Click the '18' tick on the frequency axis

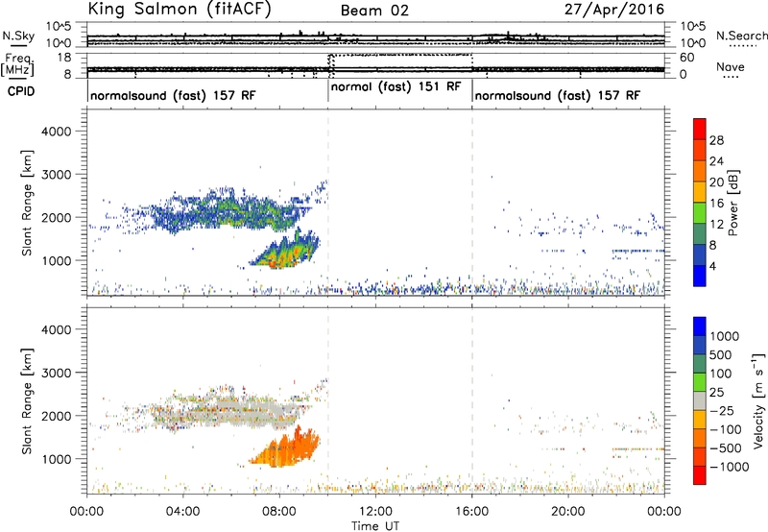pyautogui.click(x=63, y=58)
